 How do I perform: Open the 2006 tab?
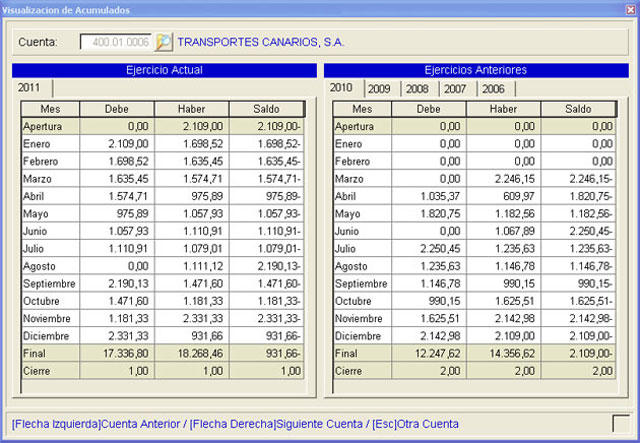[x=492, y=88]
